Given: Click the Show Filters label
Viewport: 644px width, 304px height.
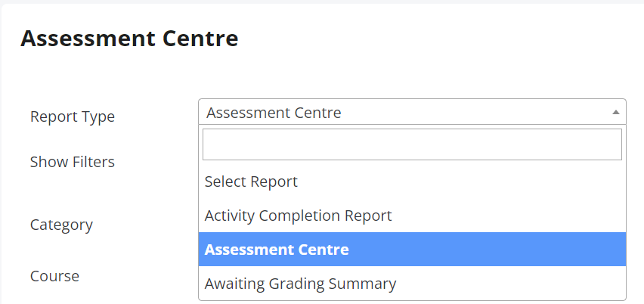Looking at the screenshot, I should (x=73, y=162).
